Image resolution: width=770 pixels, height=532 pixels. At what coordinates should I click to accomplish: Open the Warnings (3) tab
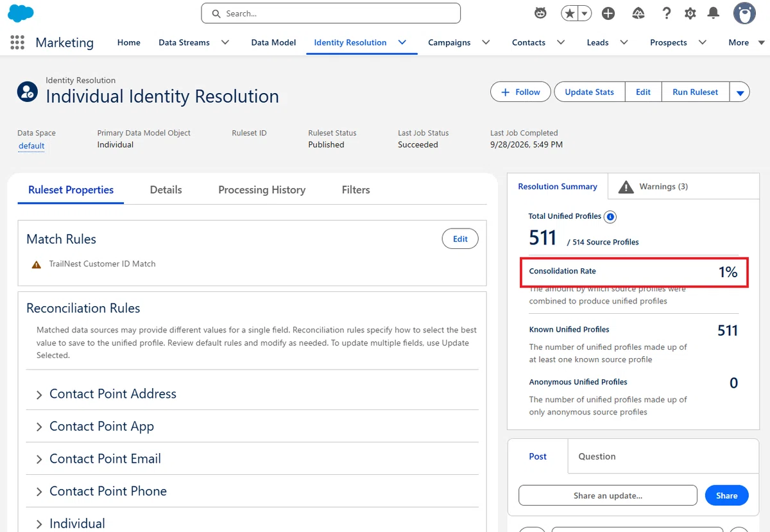(x=653, y=187)
